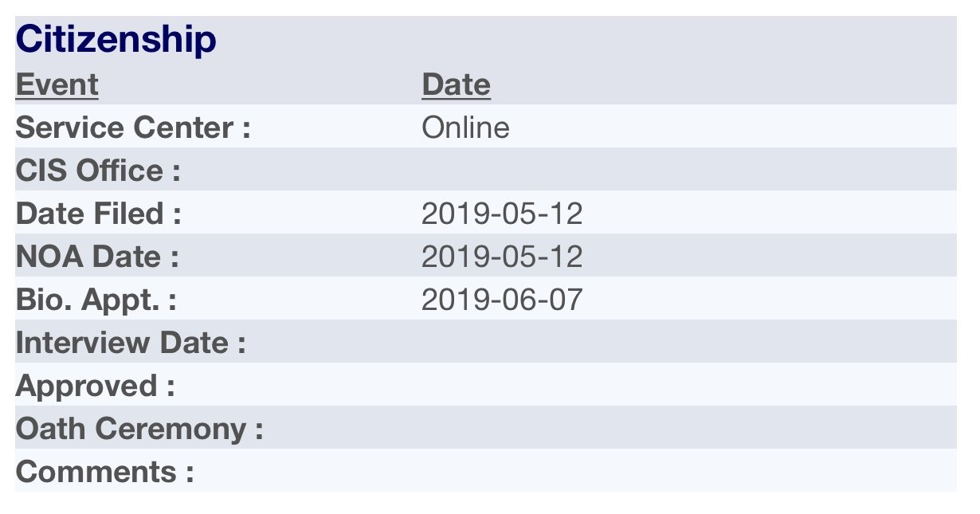The width and height of the screenshot is (980, 514).
Task: Click the Citizenship section heading
Action: pyautogui.click(x=116, y=40)
